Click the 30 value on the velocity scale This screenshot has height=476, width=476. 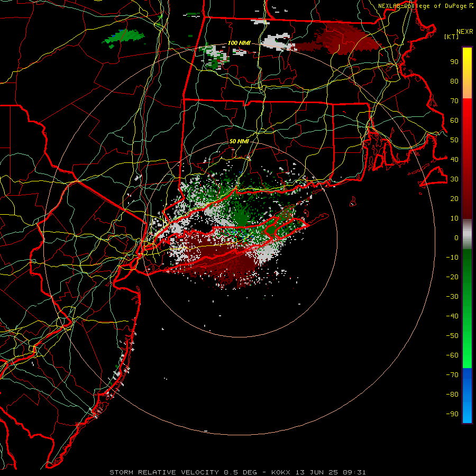454,179
